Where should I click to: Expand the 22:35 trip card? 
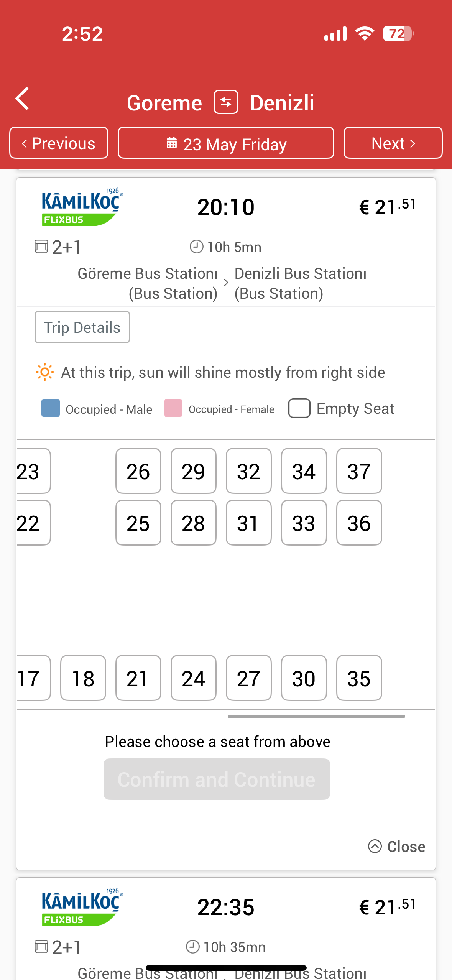[x=226, y=929]
